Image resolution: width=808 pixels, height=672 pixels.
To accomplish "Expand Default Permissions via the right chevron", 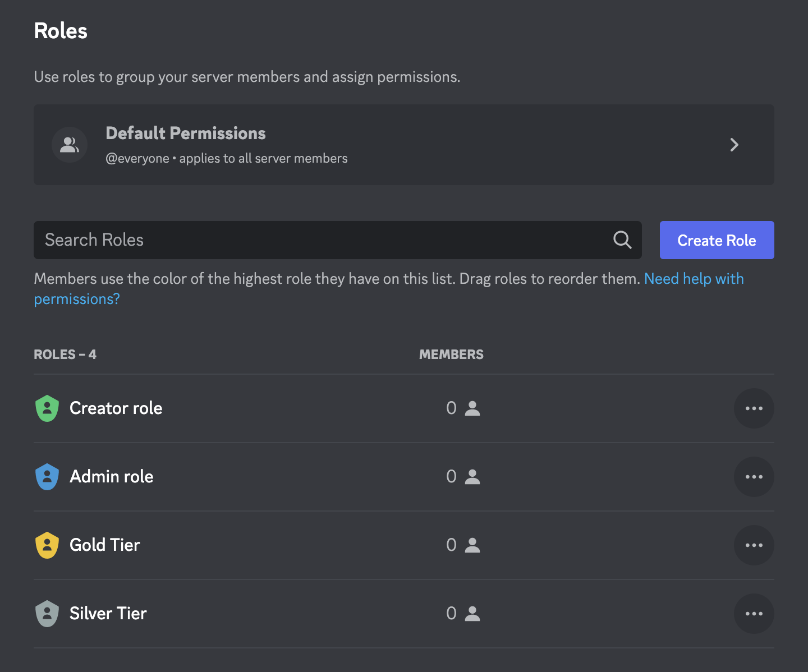I will [734, 145].
